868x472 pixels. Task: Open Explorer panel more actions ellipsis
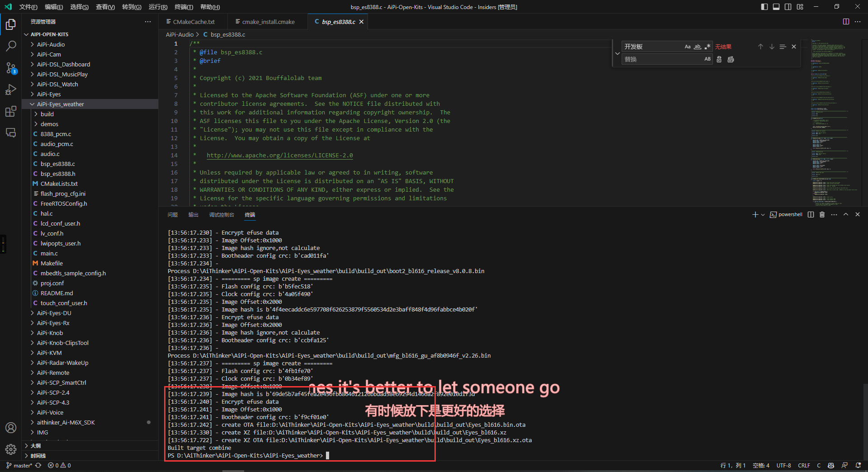148,22
